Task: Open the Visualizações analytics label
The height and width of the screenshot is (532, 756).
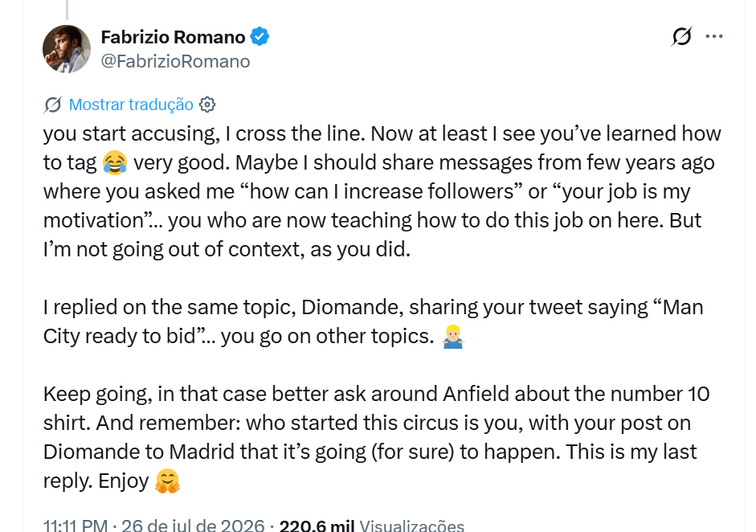Action: [x=412, y=526]
